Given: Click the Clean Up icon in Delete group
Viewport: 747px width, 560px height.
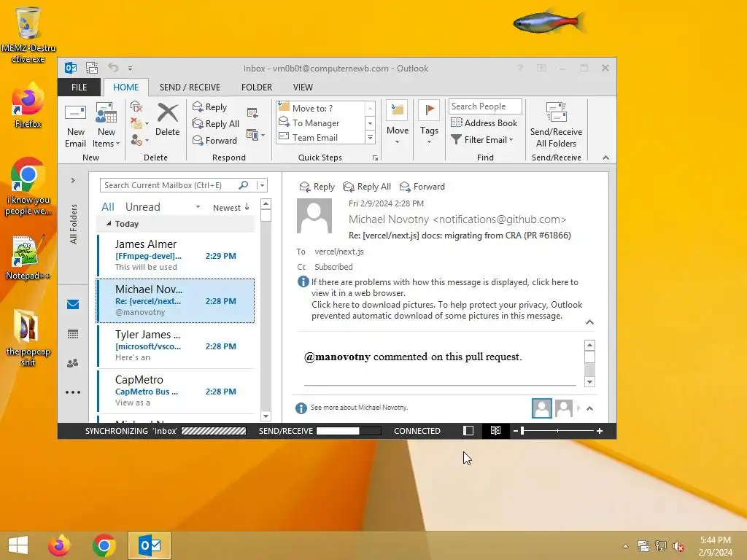Looking at the screenshot, I should 139,124.
